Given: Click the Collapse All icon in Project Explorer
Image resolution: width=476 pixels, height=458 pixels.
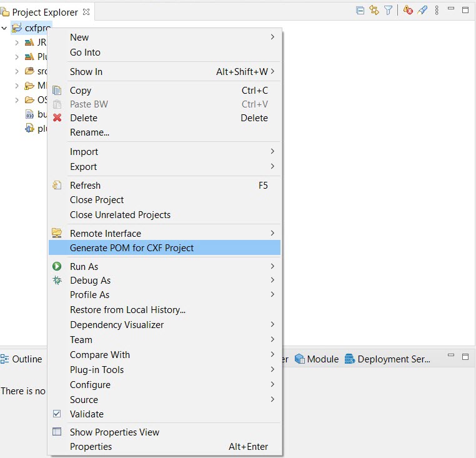Looking at the screenshot, I should [x=360, y=10].
